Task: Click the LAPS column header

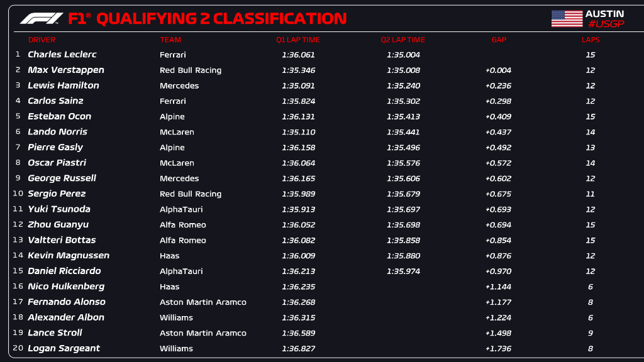Action: pyautogui.click(x=591, y=40)
